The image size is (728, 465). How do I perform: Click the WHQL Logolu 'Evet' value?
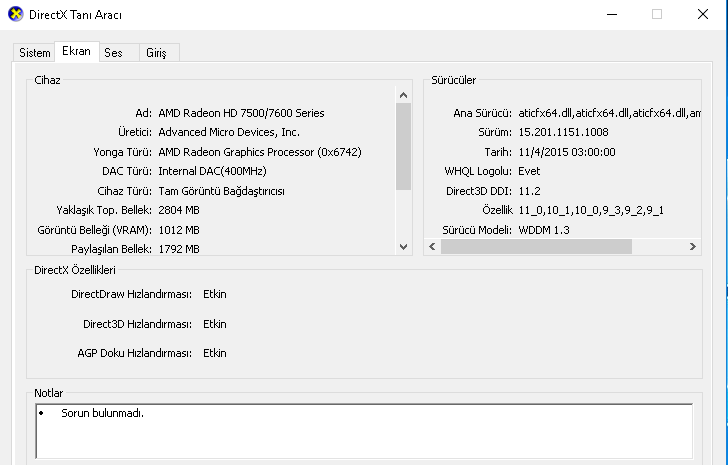529,171
